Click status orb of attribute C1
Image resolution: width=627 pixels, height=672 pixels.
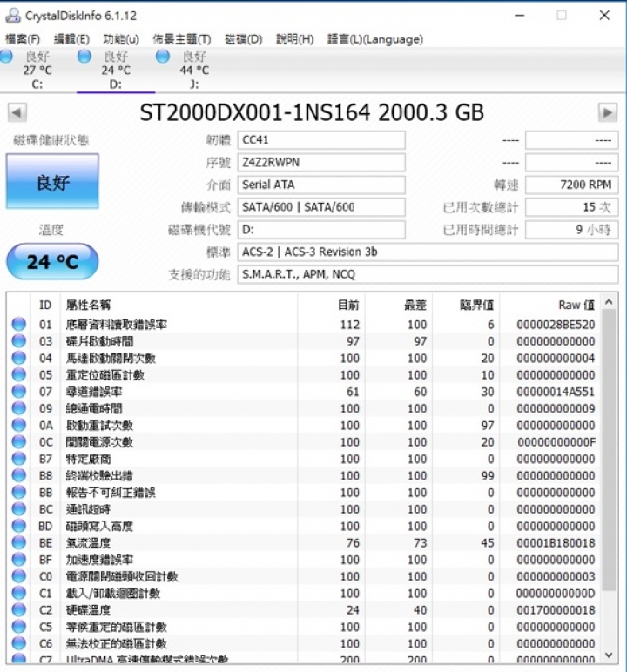[x=19, y=593]
